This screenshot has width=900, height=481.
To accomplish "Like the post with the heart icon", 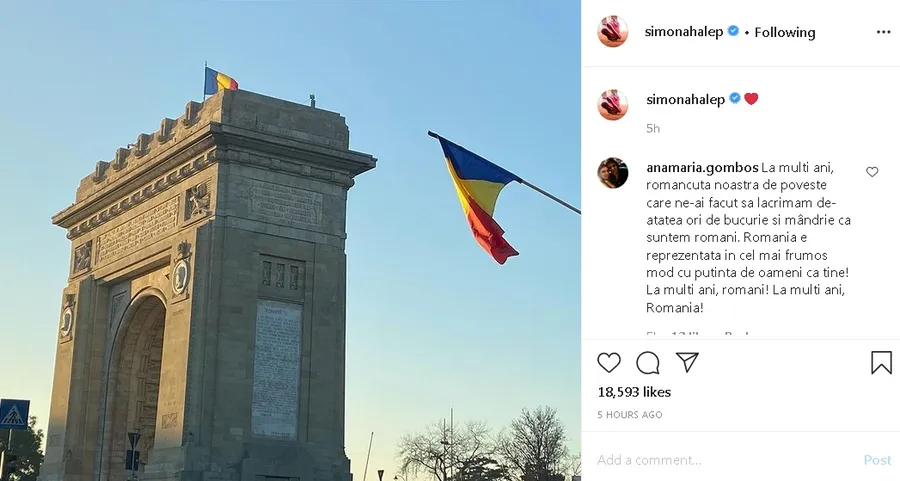I will [x=609, y=363].
